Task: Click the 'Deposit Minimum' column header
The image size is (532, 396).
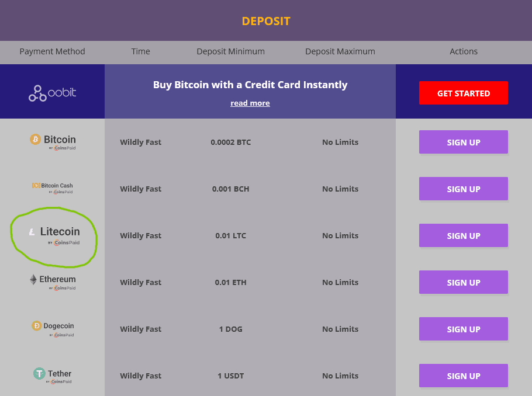Action: pos(231,51)
